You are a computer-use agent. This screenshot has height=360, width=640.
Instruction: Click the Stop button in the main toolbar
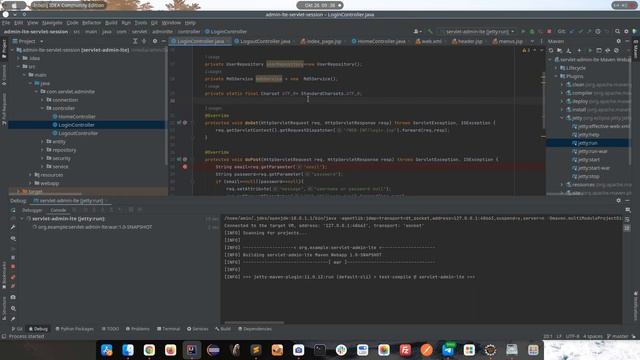click(549, 31)
